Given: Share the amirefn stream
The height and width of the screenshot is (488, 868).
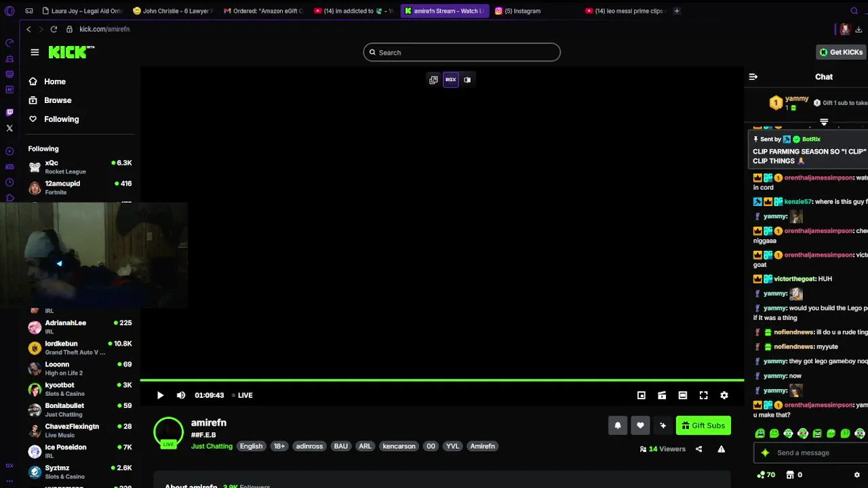Looking at the screenshot, I should click(698, 449).
